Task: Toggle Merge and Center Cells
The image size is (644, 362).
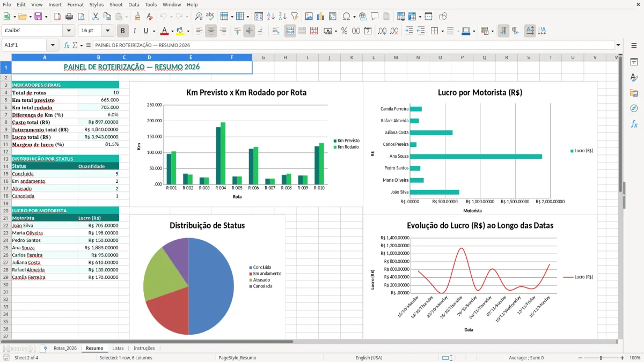Action: pyautogui.click(x=290, y=31)
